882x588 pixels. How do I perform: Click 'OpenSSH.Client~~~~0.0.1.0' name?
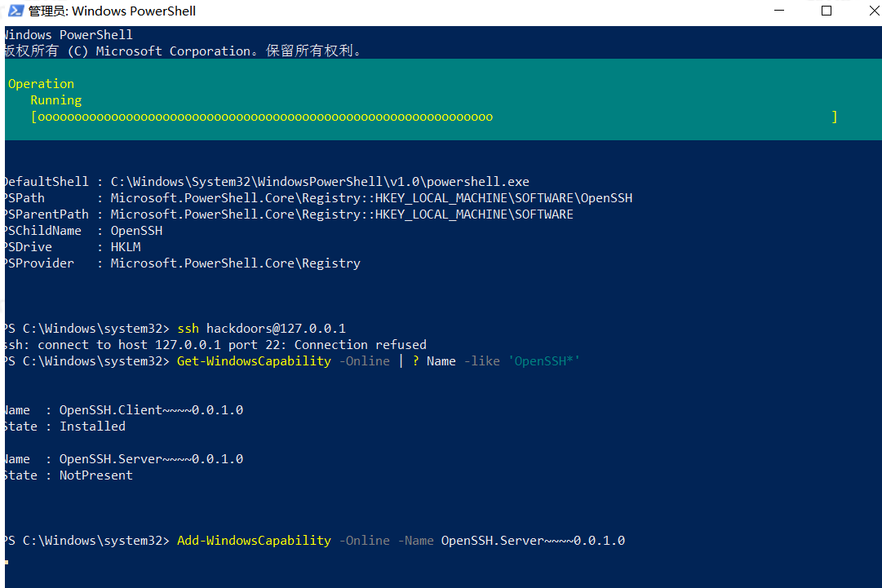pyautogui.click(x=151, y=409)
